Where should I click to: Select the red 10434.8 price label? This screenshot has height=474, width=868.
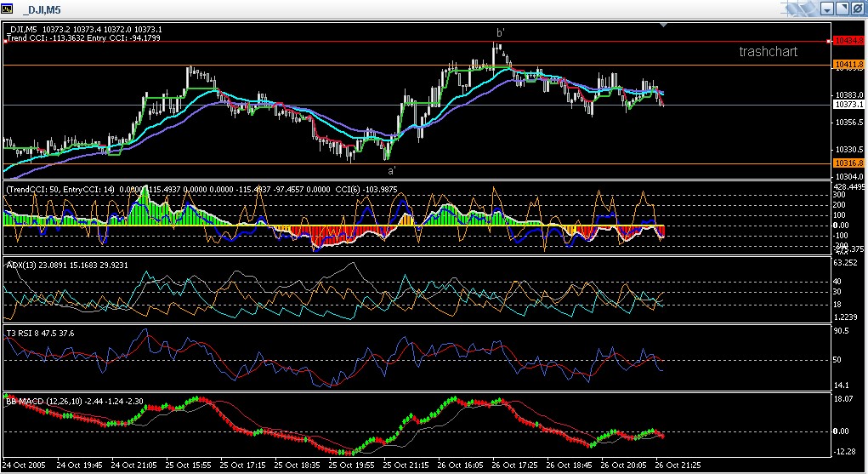[848, 41]
